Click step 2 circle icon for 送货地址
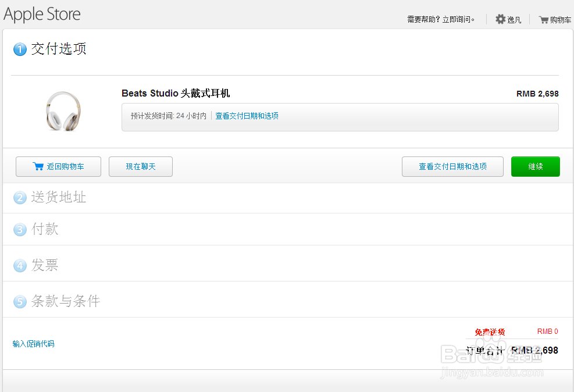The image size is (574, 392). point(20,198)
